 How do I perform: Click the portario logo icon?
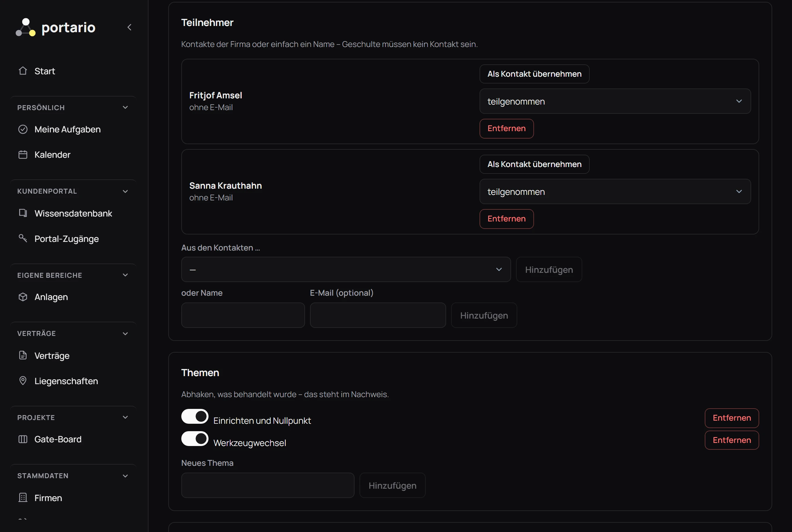[x=26, y=27]
